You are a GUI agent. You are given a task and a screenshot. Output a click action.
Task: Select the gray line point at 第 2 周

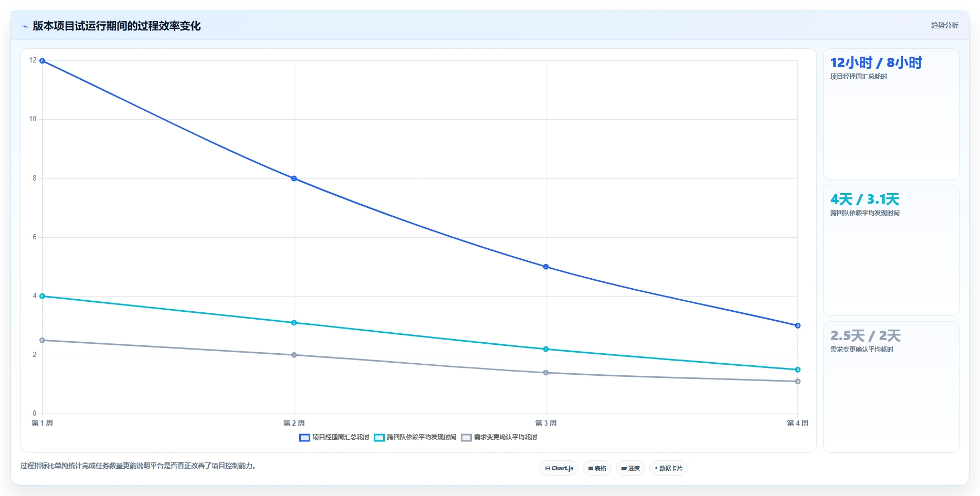(294, 355)
